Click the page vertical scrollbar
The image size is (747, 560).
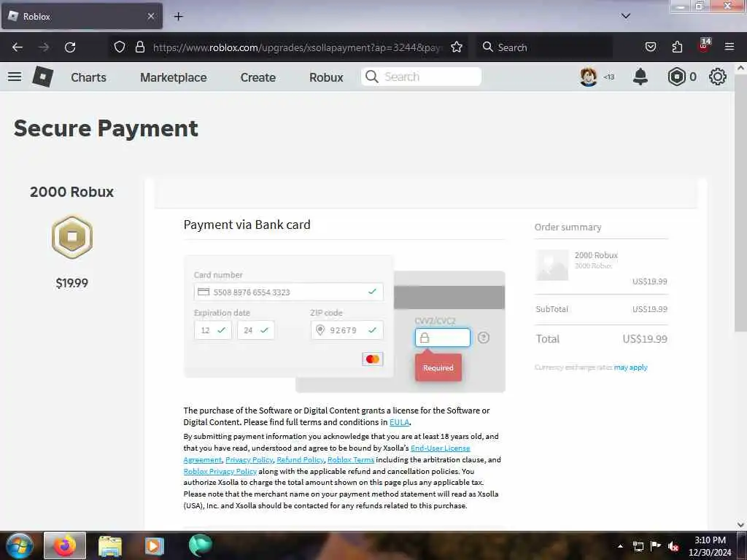tap(740, 203)
